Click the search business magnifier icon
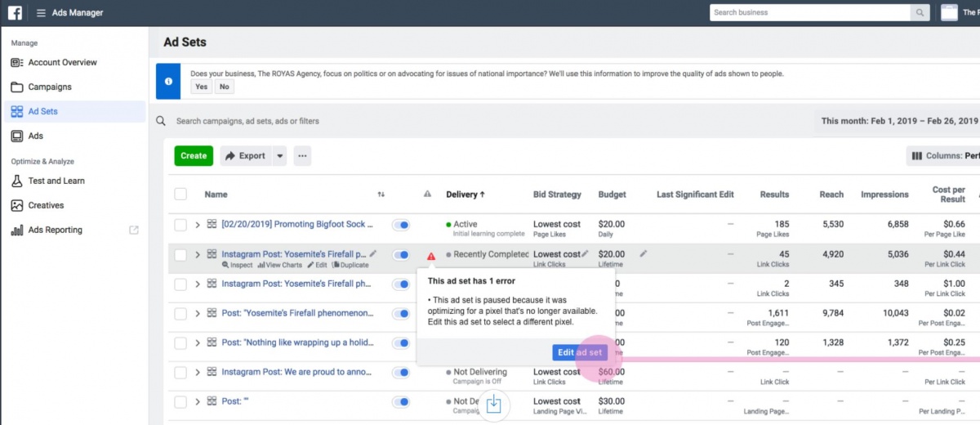 click(x=921, y=13)
